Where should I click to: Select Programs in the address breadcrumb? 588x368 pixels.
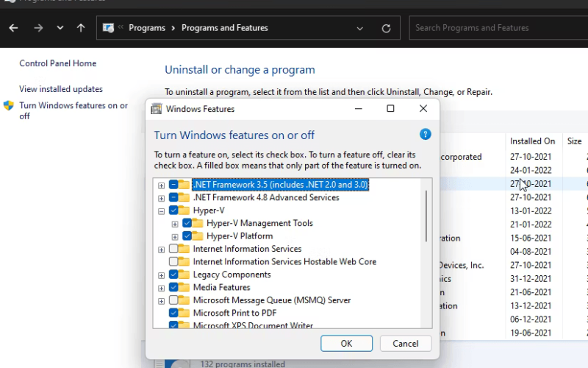(147, 28)
